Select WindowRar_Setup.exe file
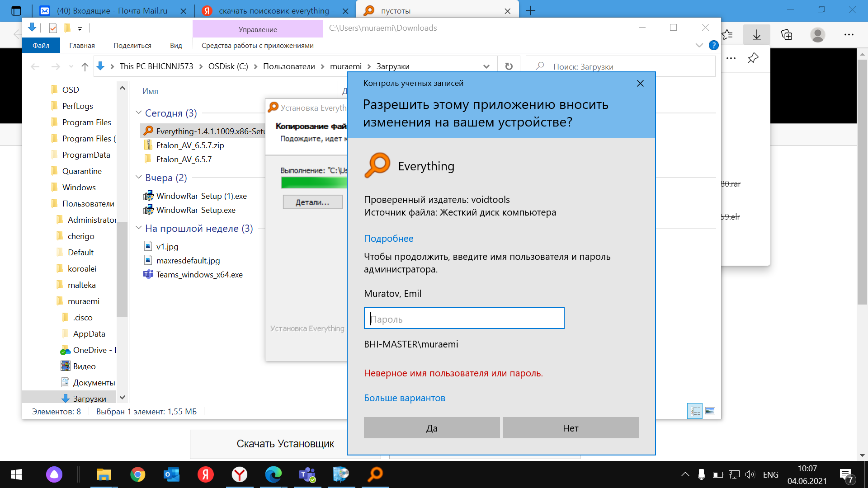 pyautogui.click(x=196, y=210)
